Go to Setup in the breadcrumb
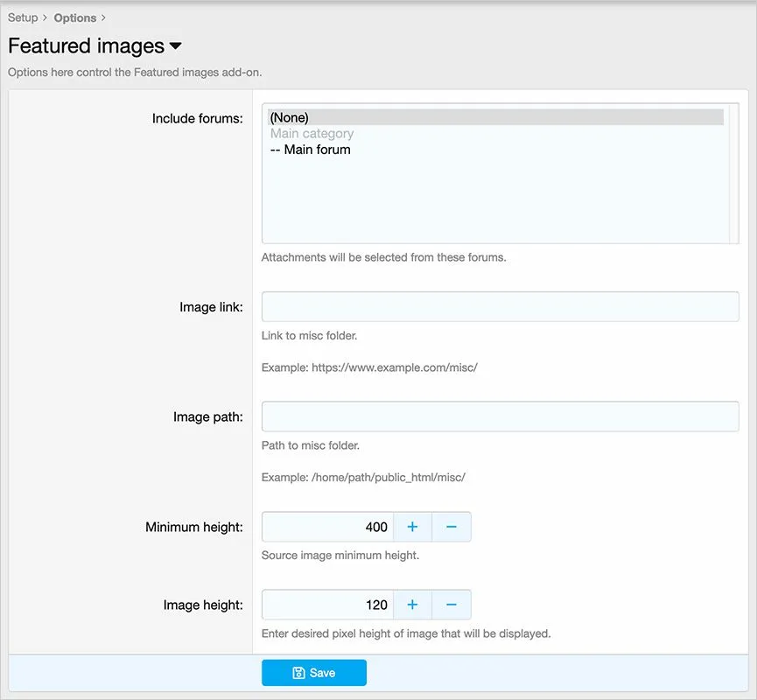Viewport: 757px width, 700px height. coord(23,17)
